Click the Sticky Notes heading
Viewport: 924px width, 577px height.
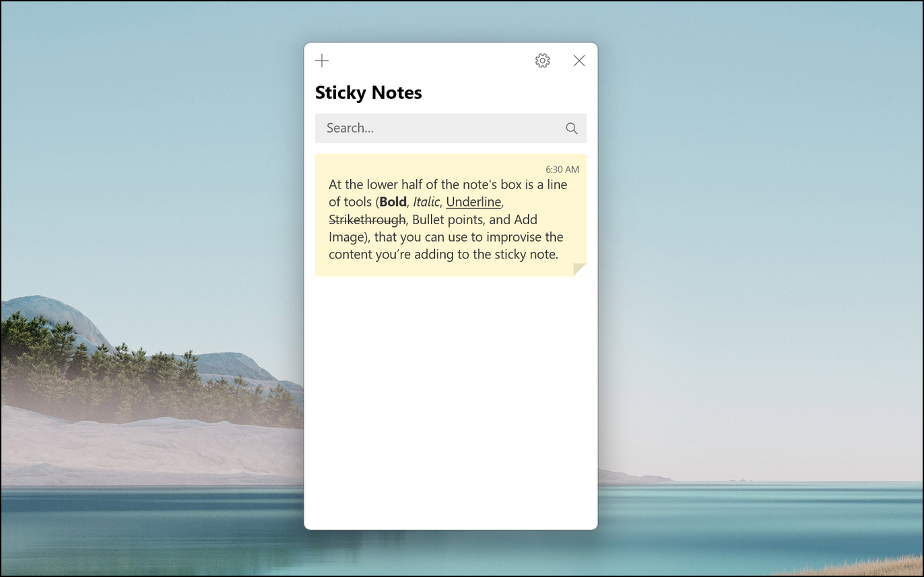[x=368, y=93]
